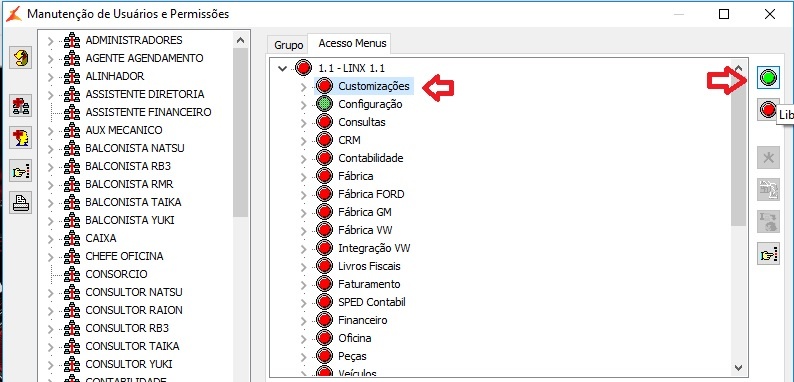794x382 pixels.
Task: Collapse the 1.1 - LINX 1.1 root node
Action: [283, 68]
